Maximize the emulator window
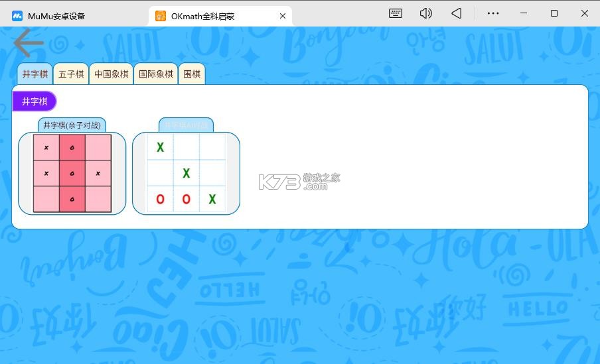 click(554, 13)
